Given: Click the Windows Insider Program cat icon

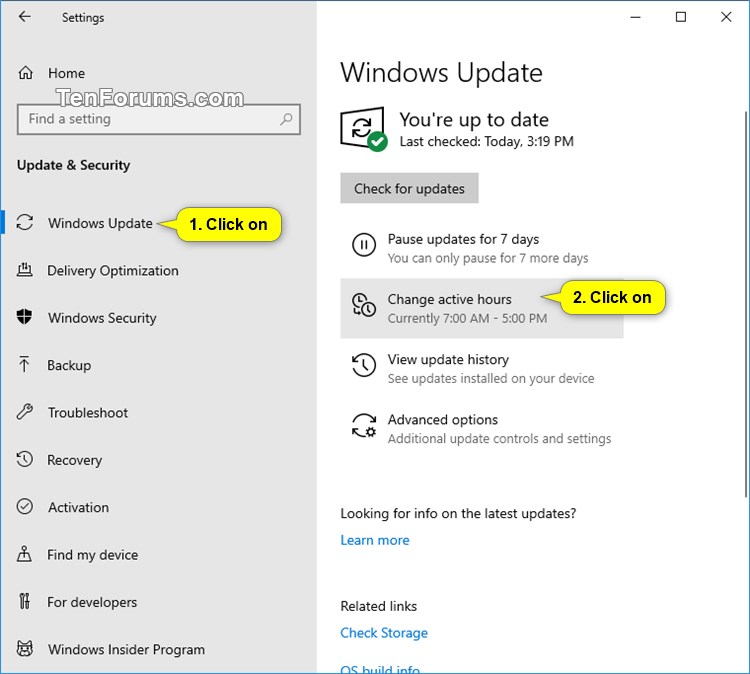Looking at the screenshot, I should (x=25, y=649).
